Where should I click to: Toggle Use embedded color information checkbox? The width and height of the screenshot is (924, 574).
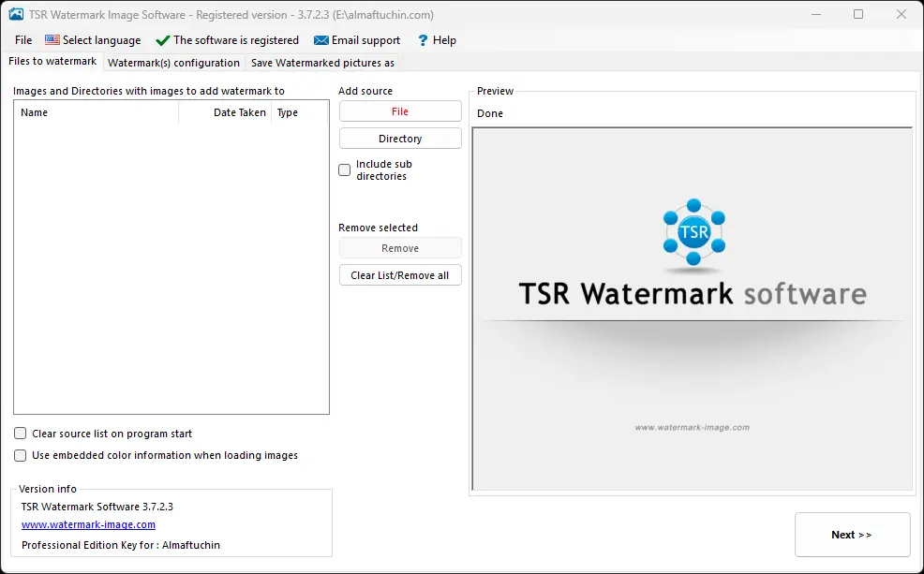[x=20, y=455]
